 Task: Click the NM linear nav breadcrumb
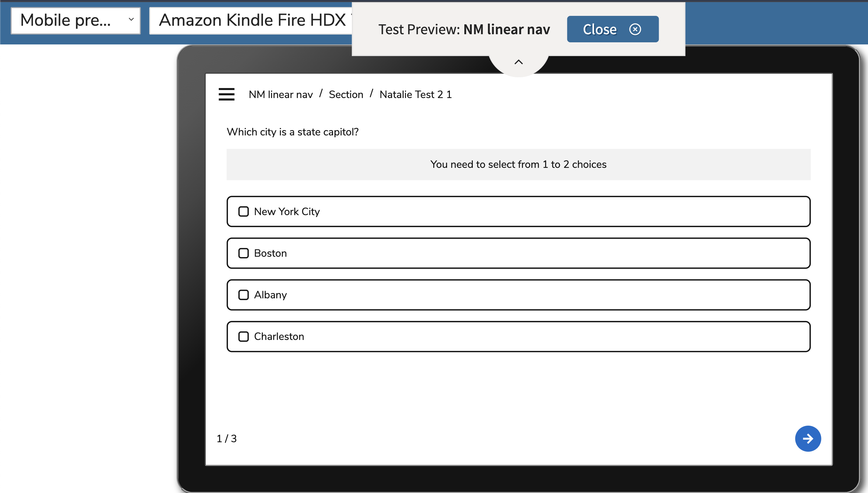point(281,95)
